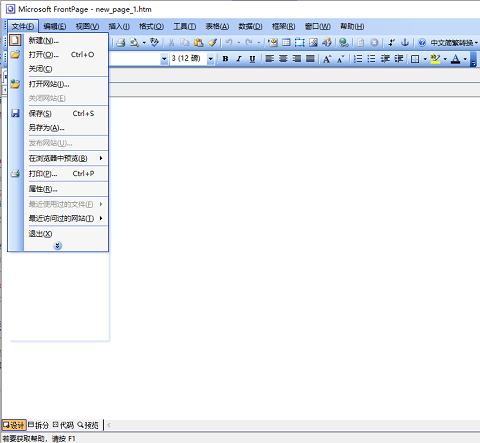Open the Undo history dropdown arrow

pos(239,42)
